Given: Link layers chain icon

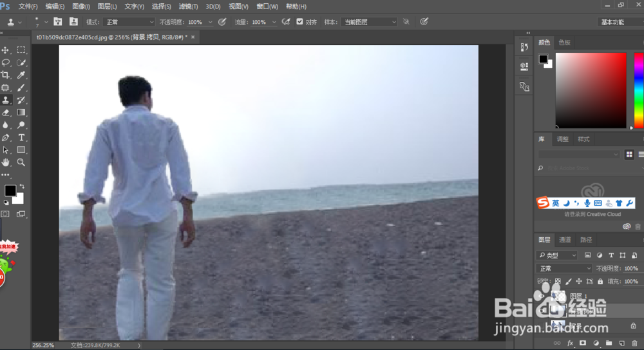Looking at the screenshot, I should [x=557, y=343].
